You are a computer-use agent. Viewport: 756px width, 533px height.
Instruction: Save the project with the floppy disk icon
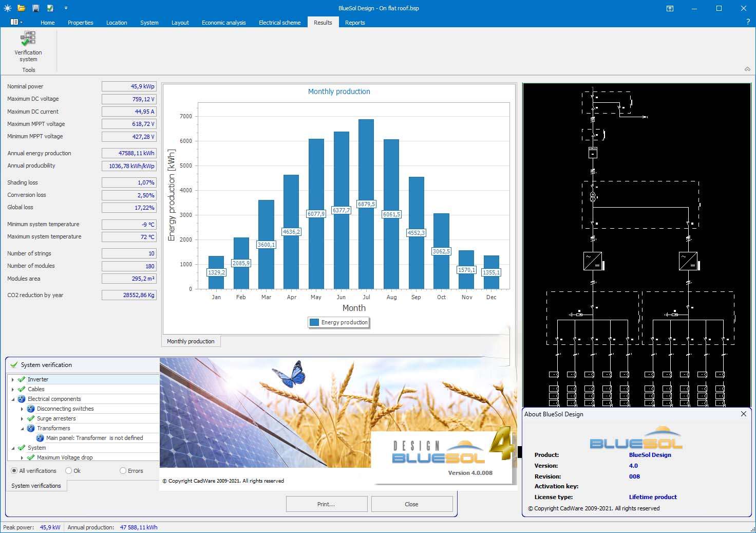(x=35, y=8)
